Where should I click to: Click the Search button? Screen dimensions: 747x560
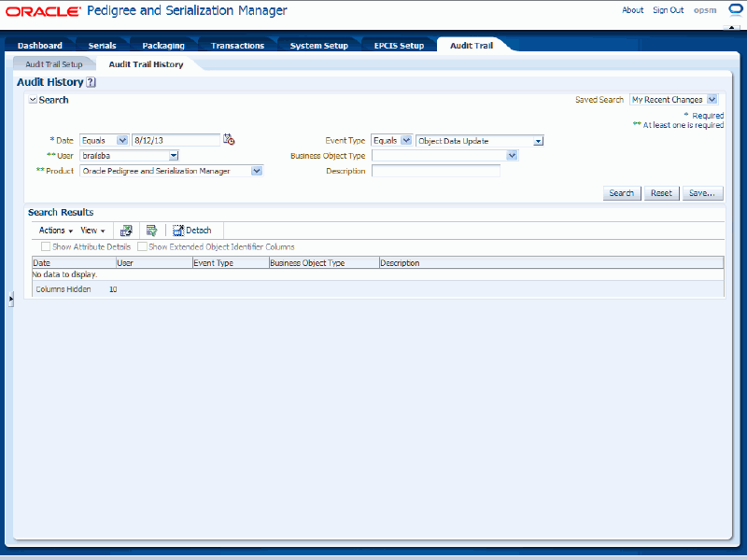pyautogui.click(x=622, y=193)
